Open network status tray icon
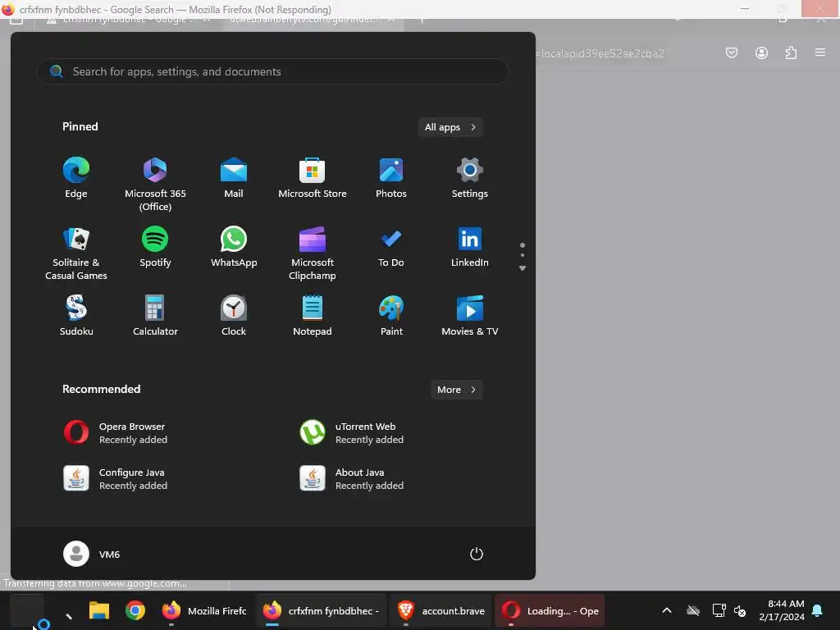This screenshot has width=840, height=630. (719, 610)
